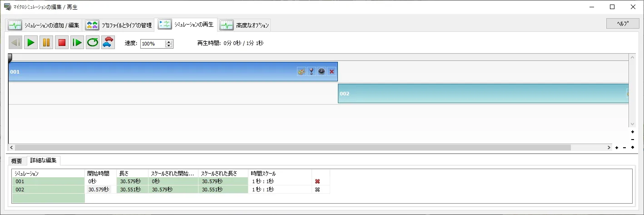This screenshot has height=215, width=644.
Task: Start simulation playback with green play button
Action: pyautogui.click(x=31, y=43)
